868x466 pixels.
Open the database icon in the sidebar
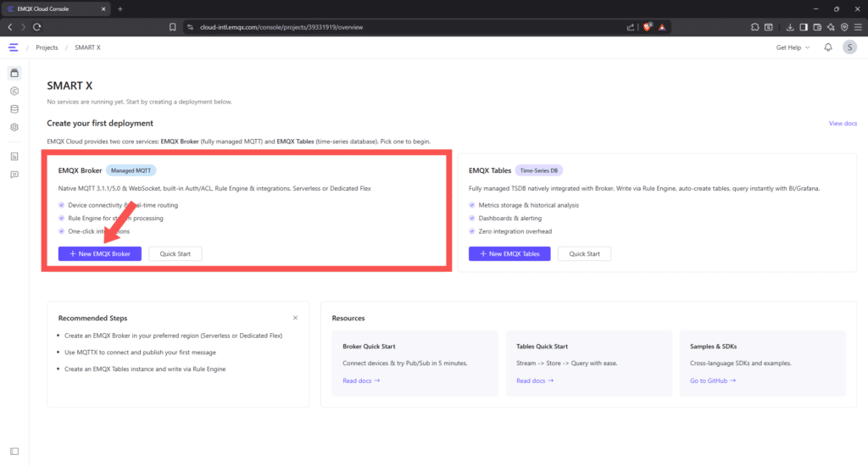[x=14, y=109]
